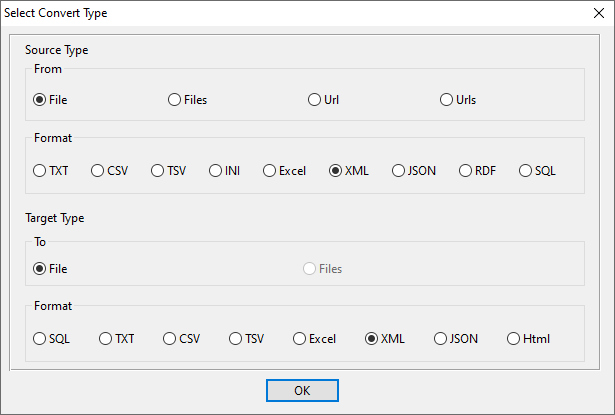
Task: Choose TSV source format
Action: pos(158,171)
